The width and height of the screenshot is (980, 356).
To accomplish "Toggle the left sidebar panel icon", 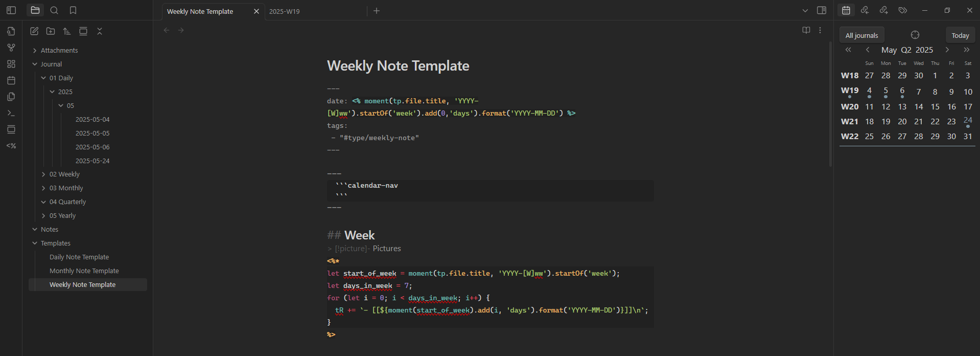I will tap(11, 10).
